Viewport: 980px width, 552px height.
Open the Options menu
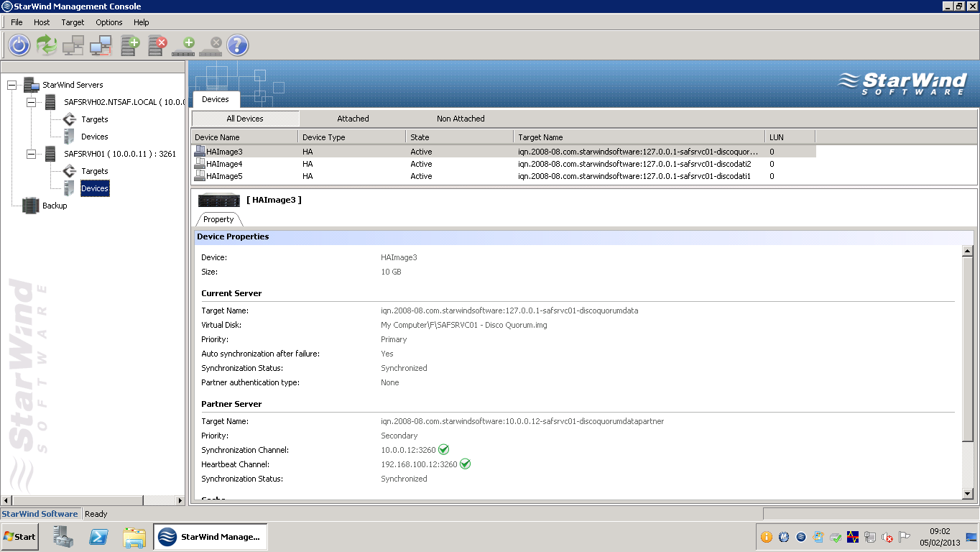(x=109, y=22)
